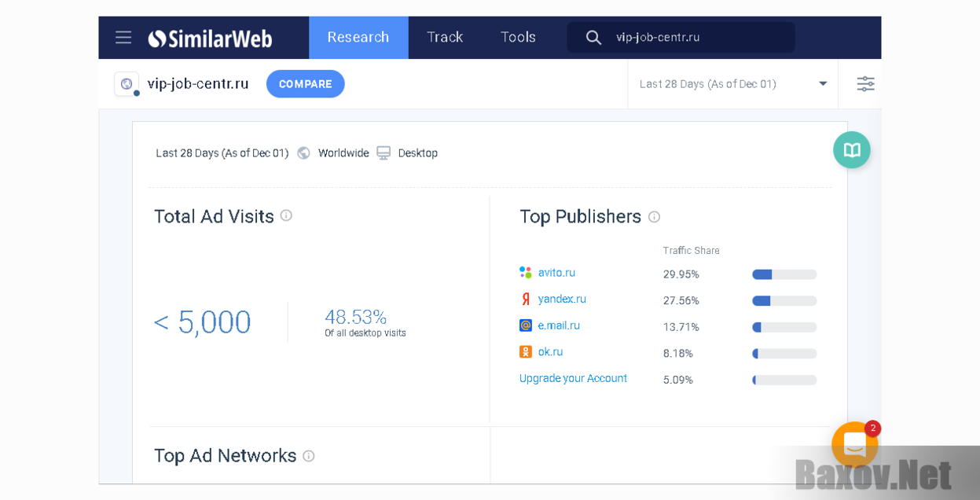Screen dimensions: 980x500
Task: Click the 5.09% traffic share bar
Action: pos(784,380)
